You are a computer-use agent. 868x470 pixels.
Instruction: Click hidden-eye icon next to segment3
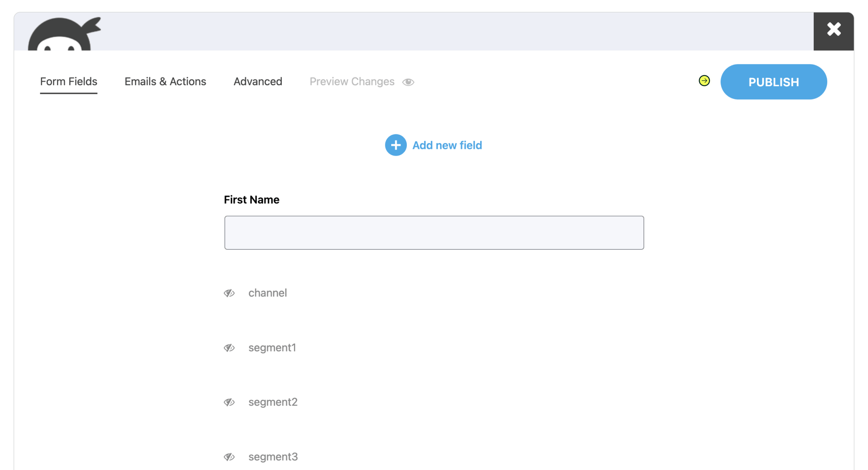pos(229,457)
